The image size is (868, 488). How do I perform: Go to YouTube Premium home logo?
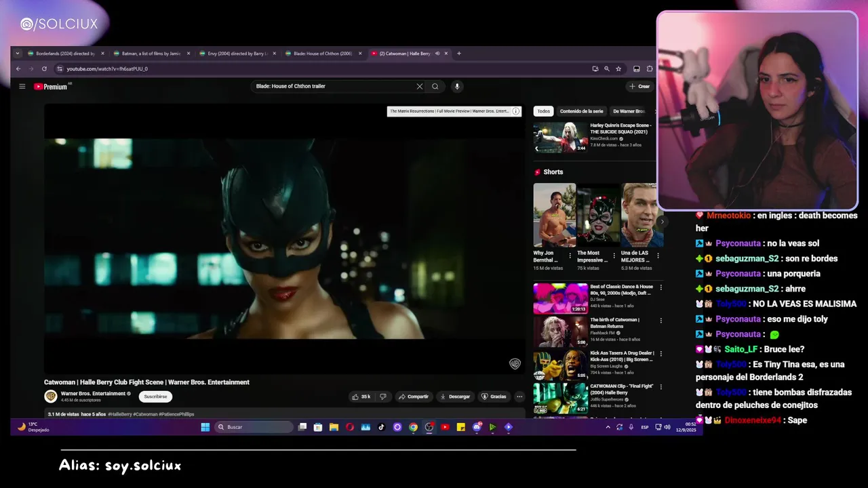(51, 86)
